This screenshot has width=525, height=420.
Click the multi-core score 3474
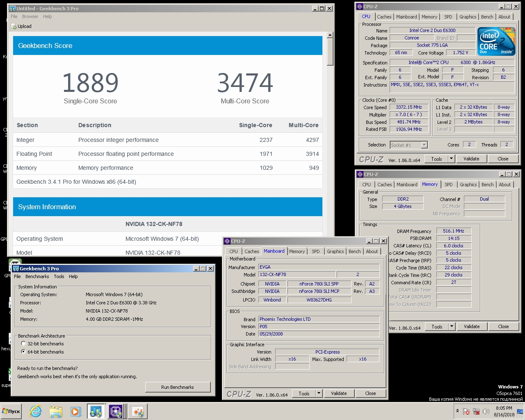[245, 83]
